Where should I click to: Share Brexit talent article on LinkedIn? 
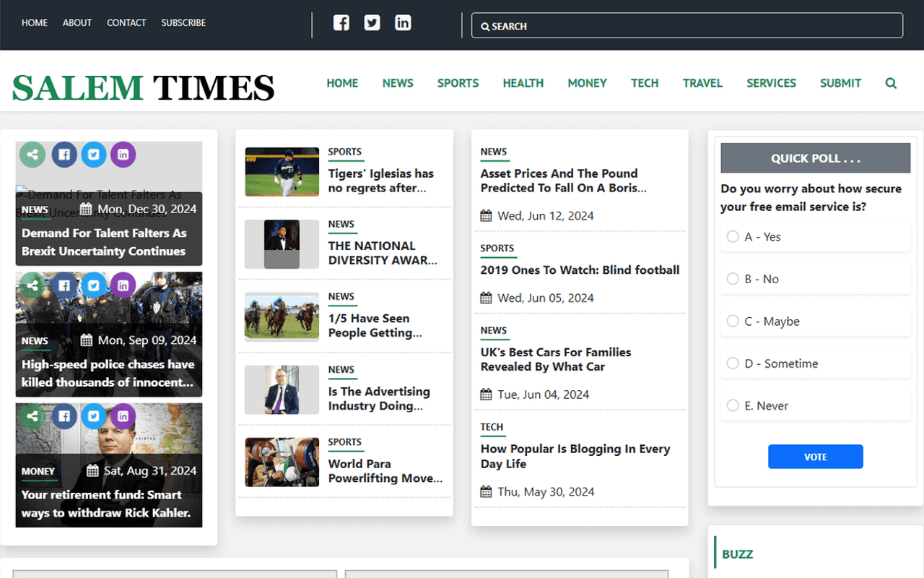pos(123,154)
